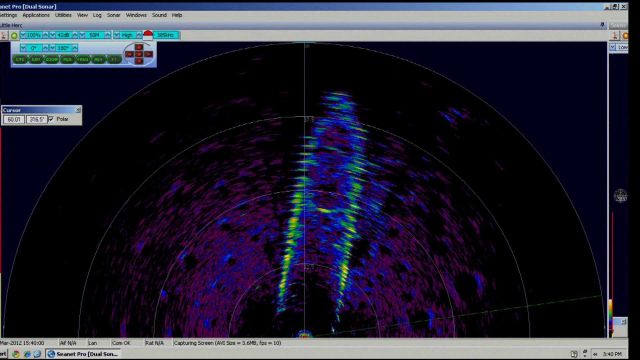Restore the Seanet Pro window size
The image size is (640, 360).
click(x=615, y=7)
